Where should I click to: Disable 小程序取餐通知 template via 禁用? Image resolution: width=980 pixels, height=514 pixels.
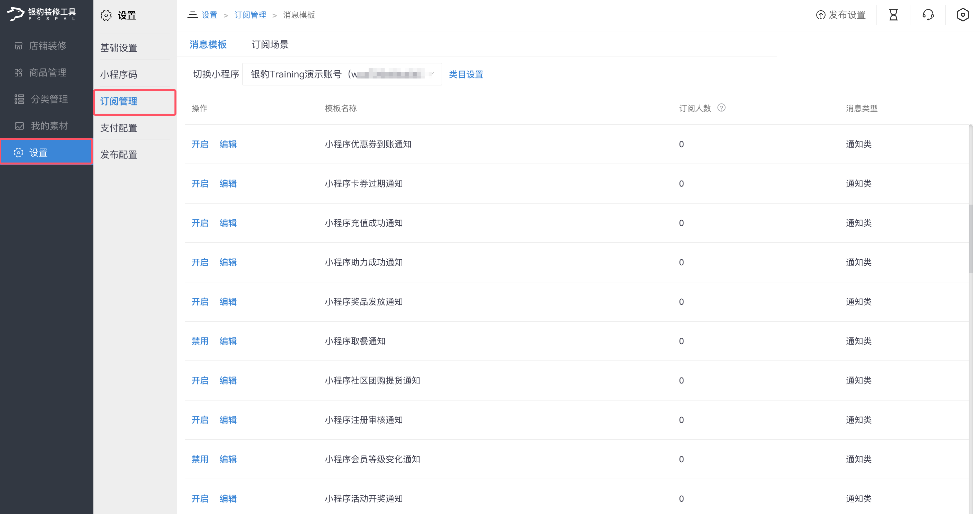click(200, 341)
